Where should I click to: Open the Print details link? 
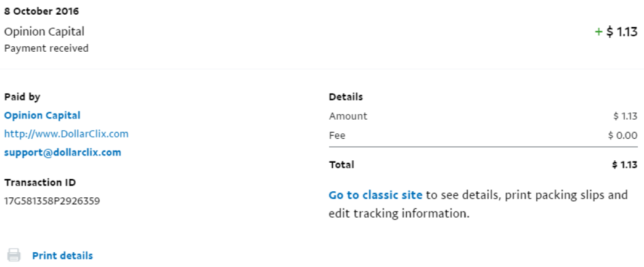pos(62,255)
